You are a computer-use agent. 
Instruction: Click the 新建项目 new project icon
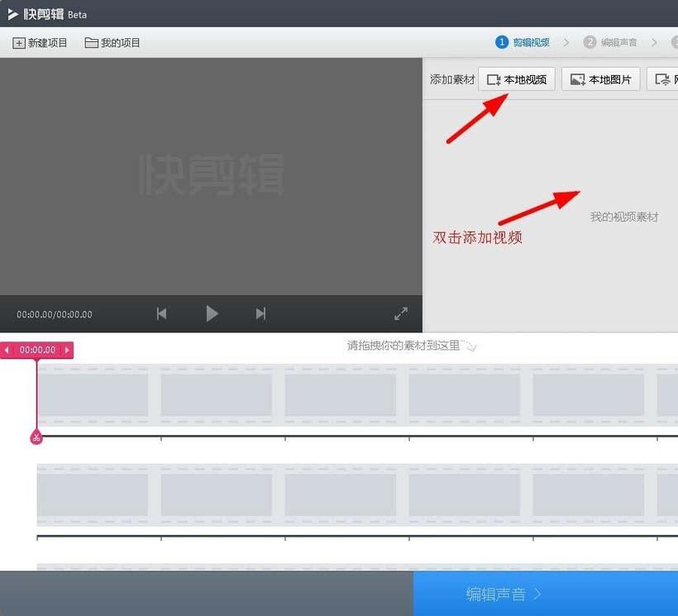(x=18, y=41)
